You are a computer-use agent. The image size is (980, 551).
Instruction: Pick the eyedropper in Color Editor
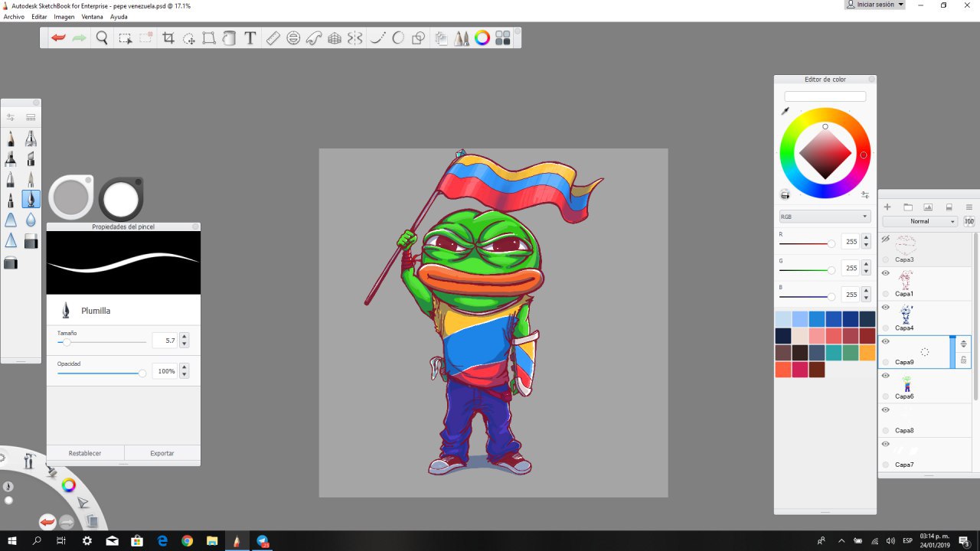click(x=785, y=112)
